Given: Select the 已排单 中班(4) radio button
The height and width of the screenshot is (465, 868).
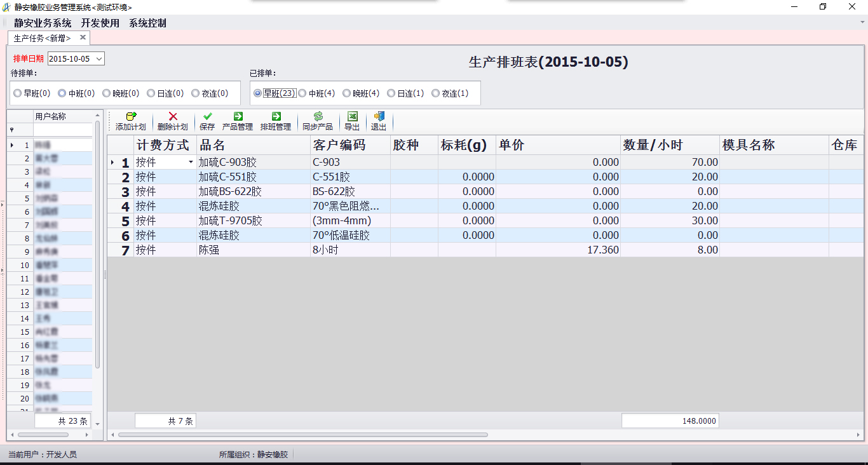Looking at the screenshot, I should (x=302, y=93).
